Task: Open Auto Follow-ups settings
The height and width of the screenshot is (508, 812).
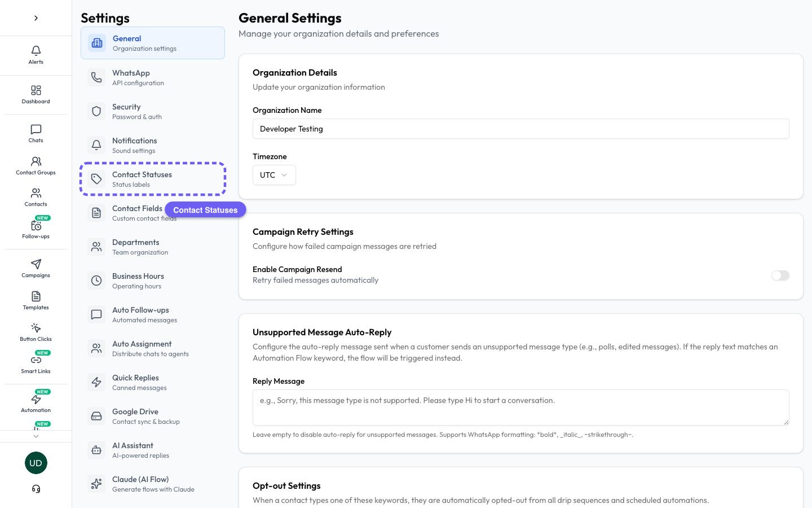Action: (x=153, y=314)
